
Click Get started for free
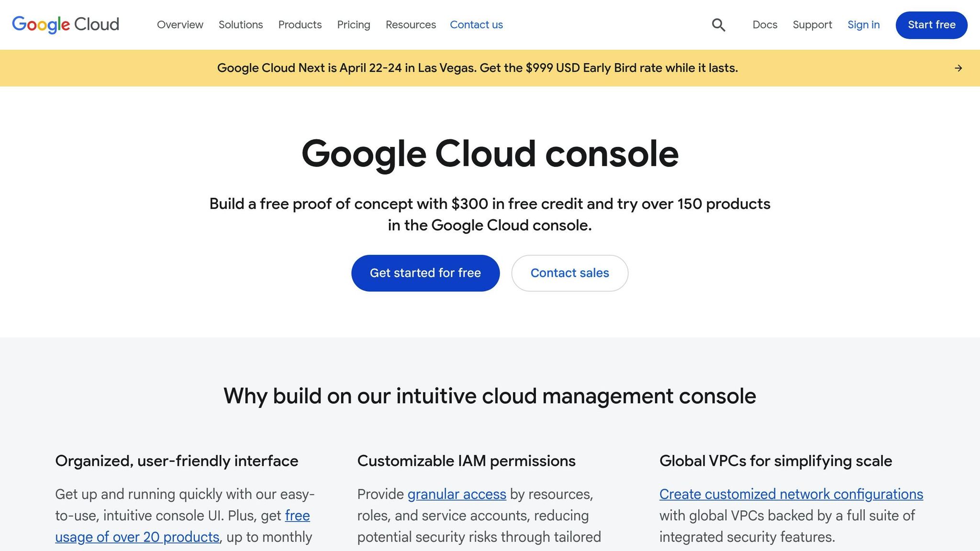(x=425, y=273)
